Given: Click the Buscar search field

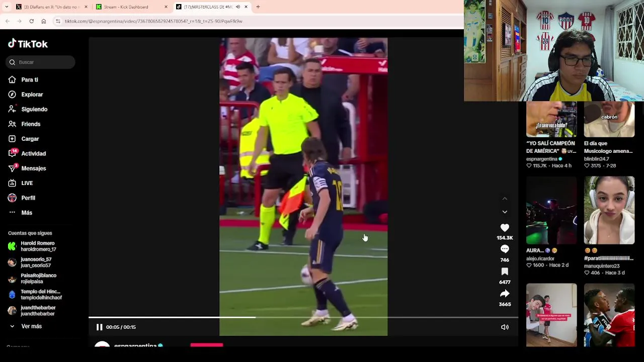Looking at the screenshot, I should point(41,62).
